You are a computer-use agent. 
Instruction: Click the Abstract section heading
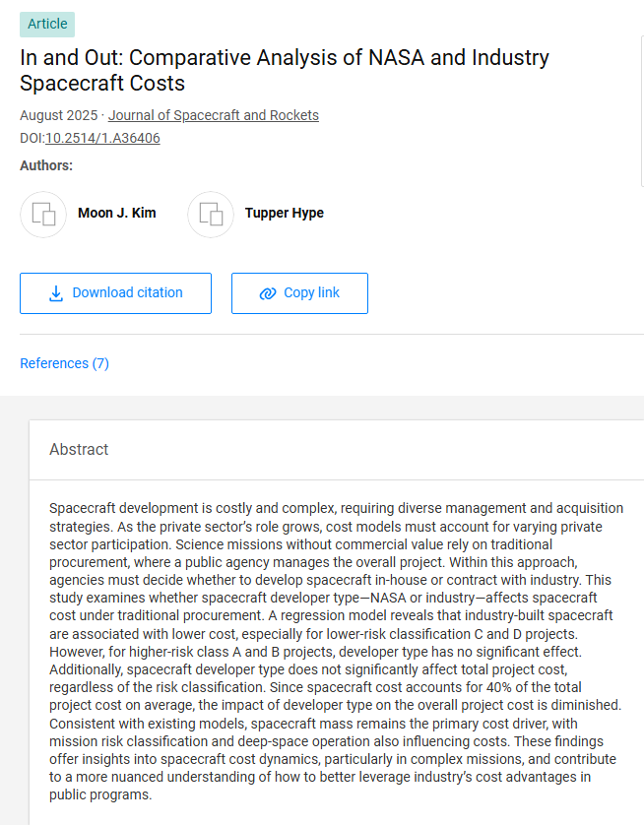(79, 449)
